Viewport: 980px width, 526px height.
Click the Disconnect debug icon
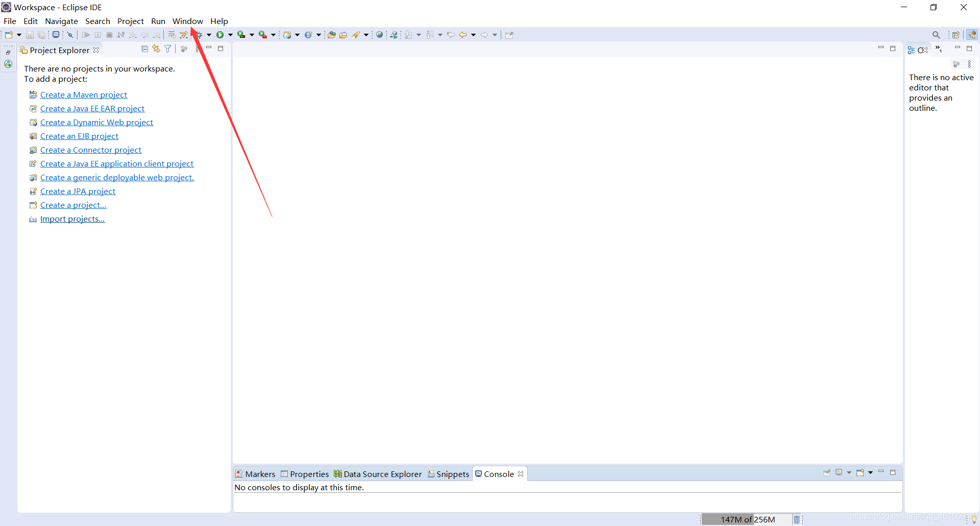tap(121, 35)
